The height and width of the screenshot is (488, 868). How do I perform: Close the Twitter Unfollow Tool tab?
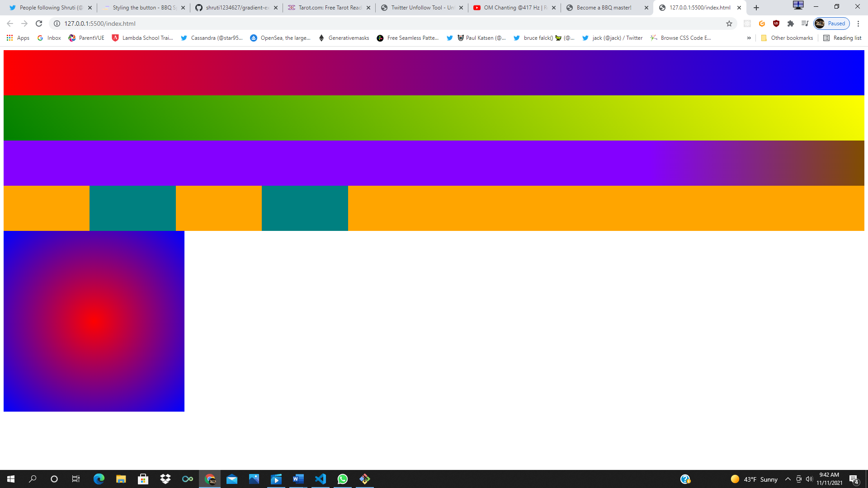461,8
